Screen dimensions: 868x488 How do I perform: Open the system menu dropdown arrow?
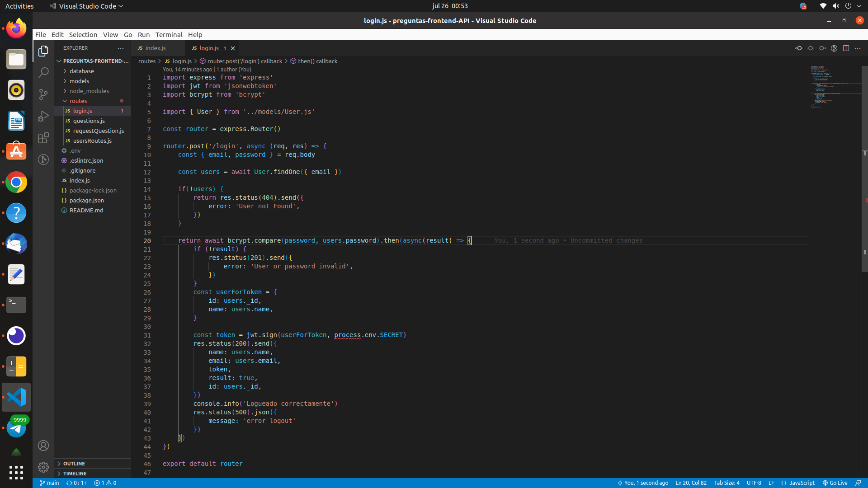(859, 6)
